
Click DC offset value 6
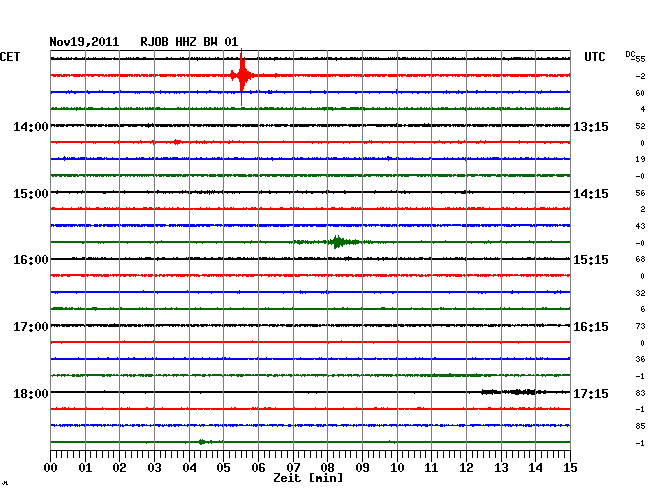click(643, 309)
